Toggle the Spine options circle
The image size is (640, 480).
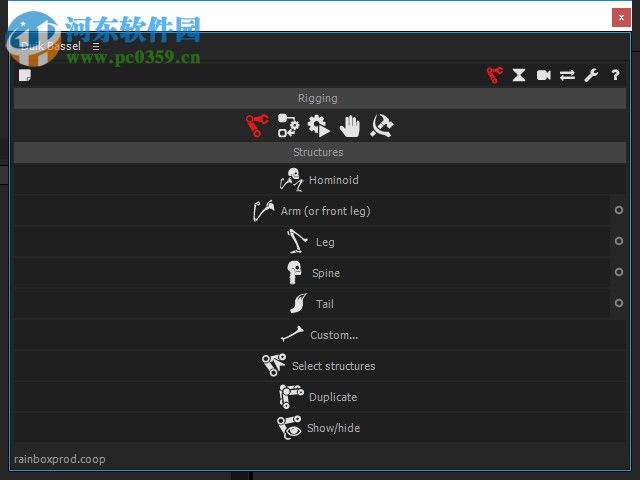pos(619,272)
